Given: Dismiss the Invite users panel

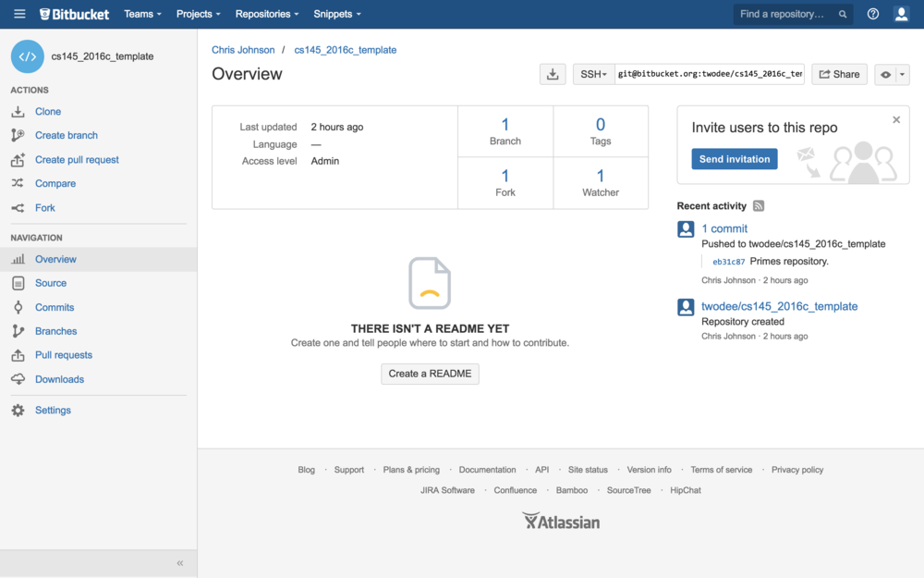Looking at the screenshot, I should point(895,120).
